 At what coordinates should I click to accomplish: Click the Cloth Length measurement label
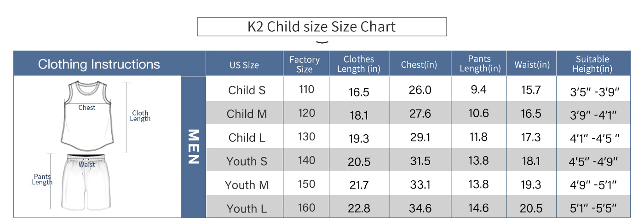(x=140, y=116)
